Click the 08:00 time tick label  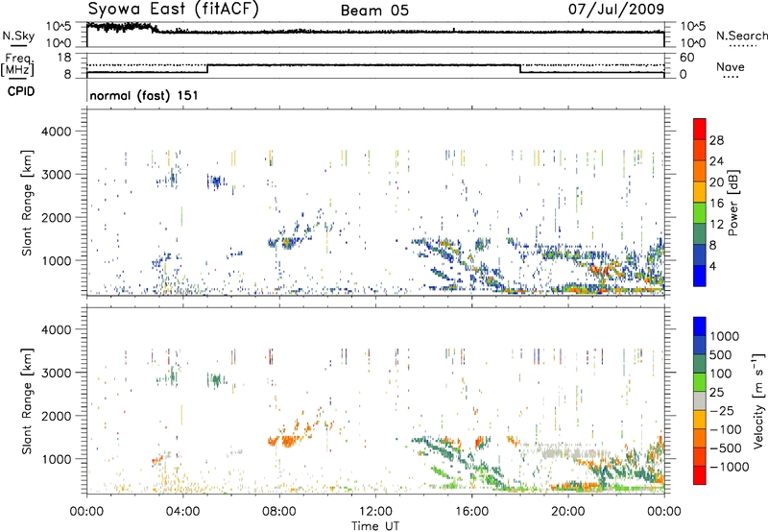pyautogui.click(x=279, y=511)
